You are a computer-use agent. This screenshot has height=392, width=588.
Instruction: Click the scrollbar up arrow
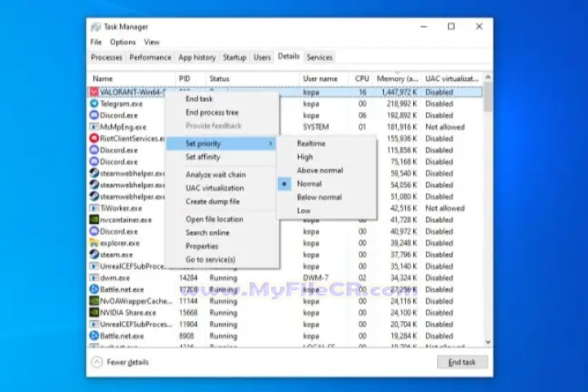click(x=488, y=78)
